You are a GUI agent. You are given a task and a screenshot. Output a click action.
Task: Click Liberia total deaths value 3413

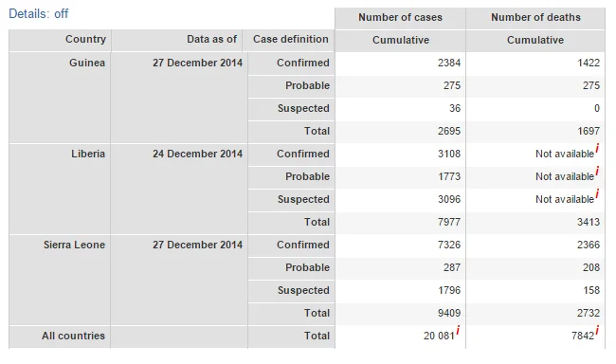click(589, 222)
